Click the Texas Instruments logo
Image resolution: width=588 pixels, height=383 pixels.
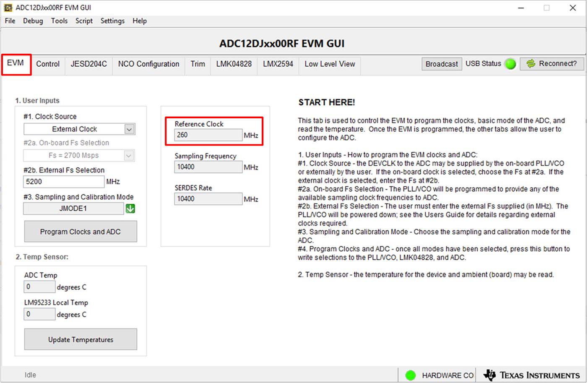(x=532, y=375)
